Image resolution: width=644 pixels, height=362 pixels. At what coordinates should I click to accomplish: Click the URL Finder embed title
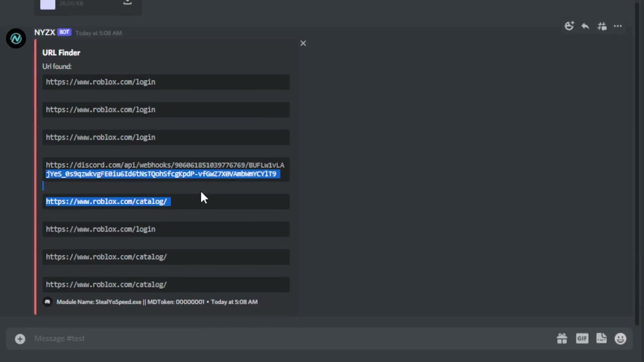pos(61,52)
